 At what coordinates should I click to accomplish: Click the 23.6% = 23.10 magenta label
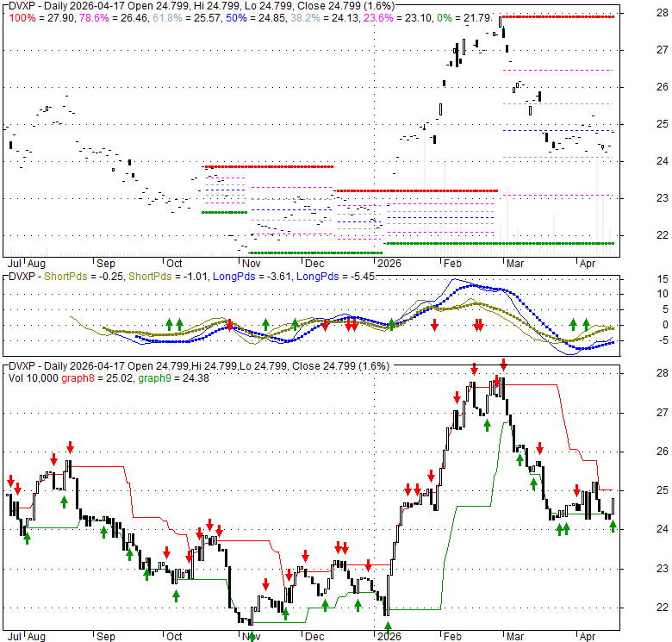point(407,16)
